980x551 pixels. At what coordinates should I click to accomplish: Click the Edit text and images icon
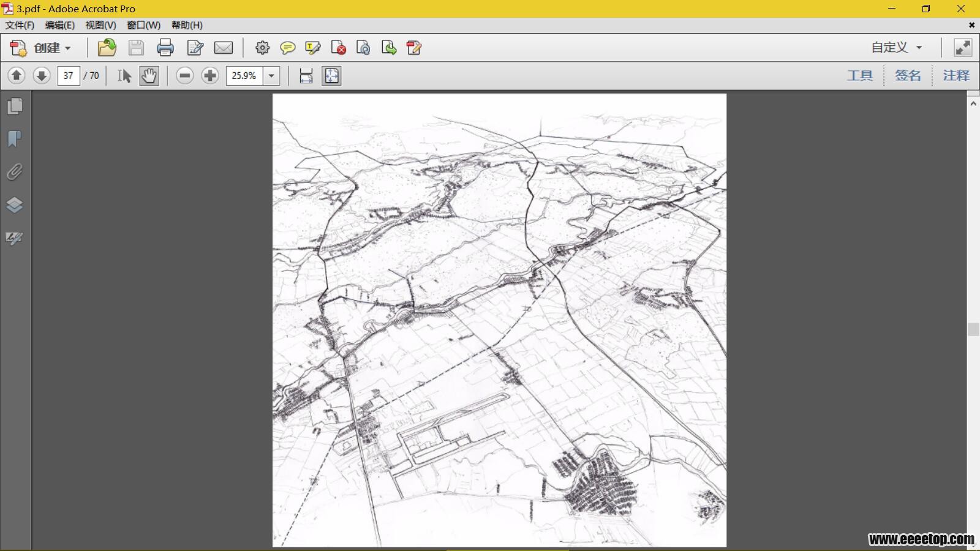(x=195, y=48)
